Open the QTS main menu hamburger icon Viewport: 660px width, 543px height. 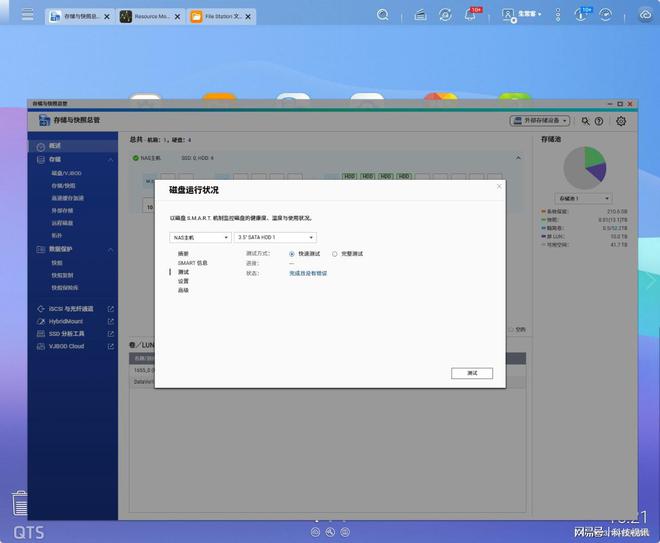(27, 15)
